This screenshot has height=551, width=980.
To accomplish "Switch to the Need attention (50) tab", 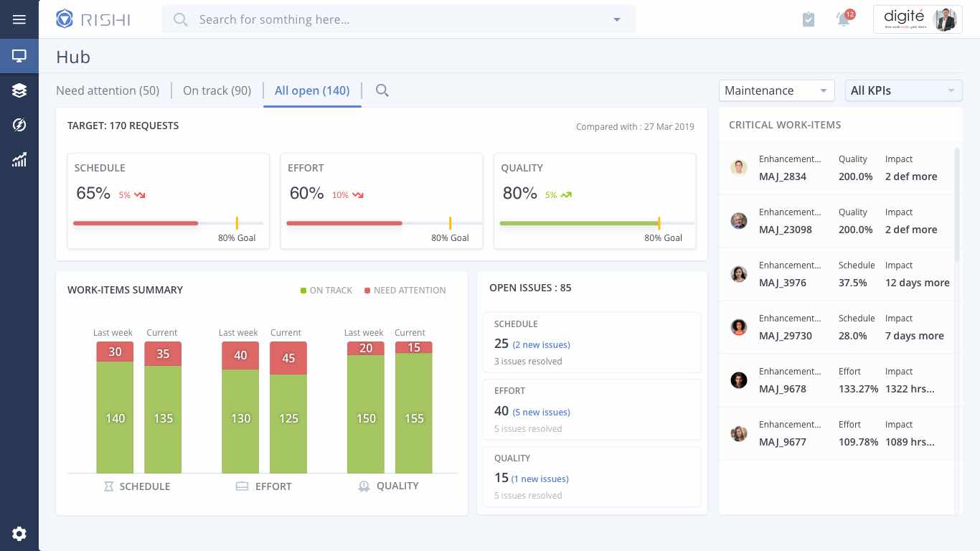I will (x=108, y=90).
